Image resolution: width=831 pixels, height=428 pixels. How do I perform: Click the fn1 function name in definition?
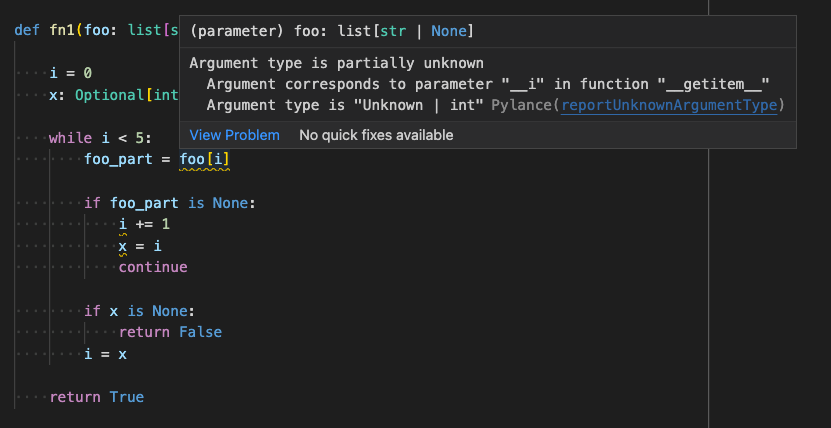(63, 30)
